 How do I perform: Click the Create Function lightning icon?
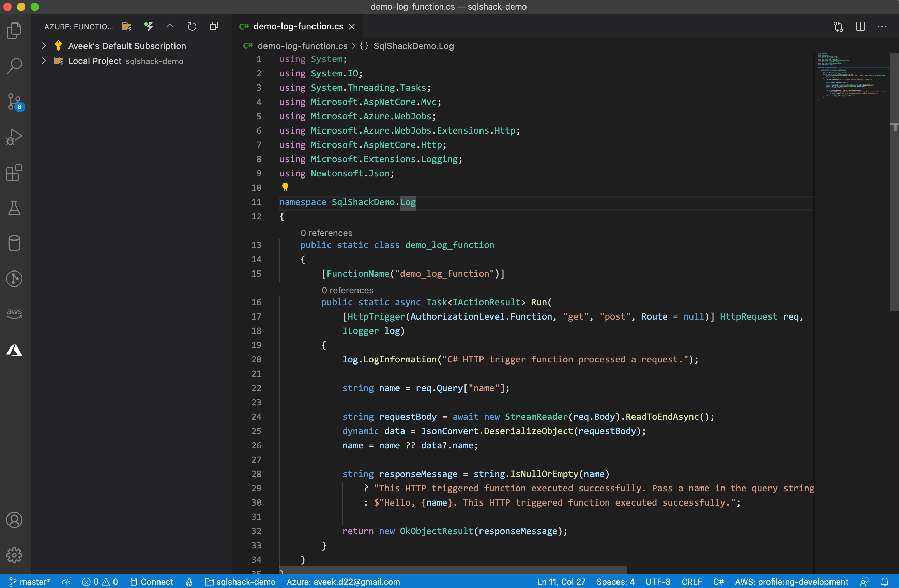[149, 27]
